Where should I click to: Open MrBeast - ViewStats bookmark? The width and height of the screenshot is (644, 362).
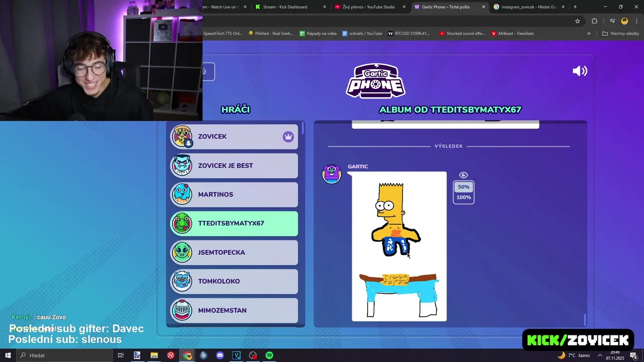coord(513,34)
